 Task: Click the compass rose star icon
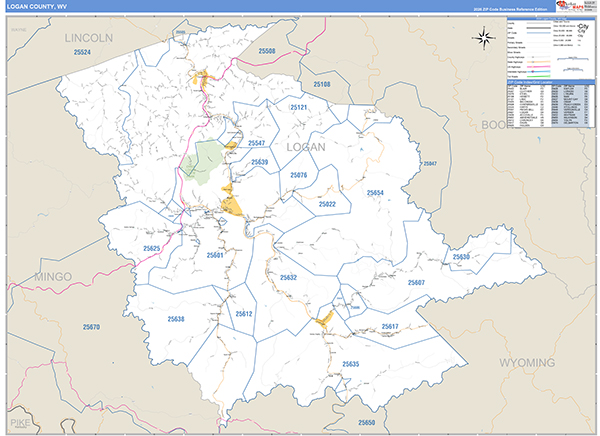(x=484, y=38)
